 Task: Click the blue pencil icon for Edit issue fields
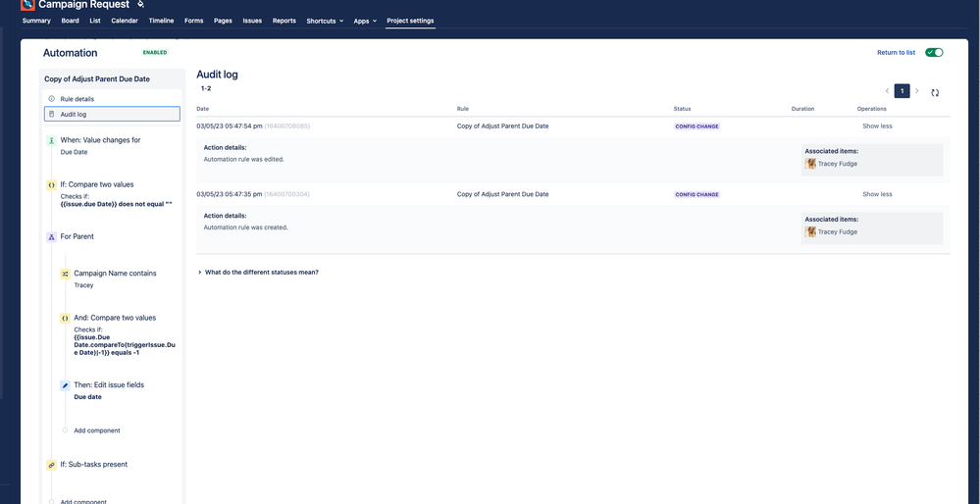(65, 385)
